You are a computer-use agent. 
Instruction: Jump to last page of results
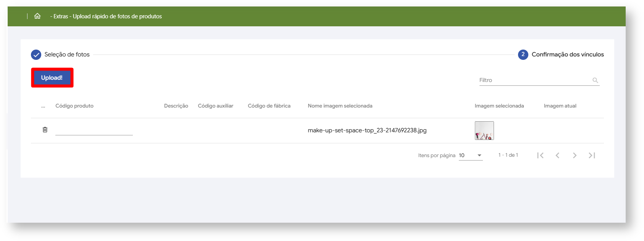(592, 155)
